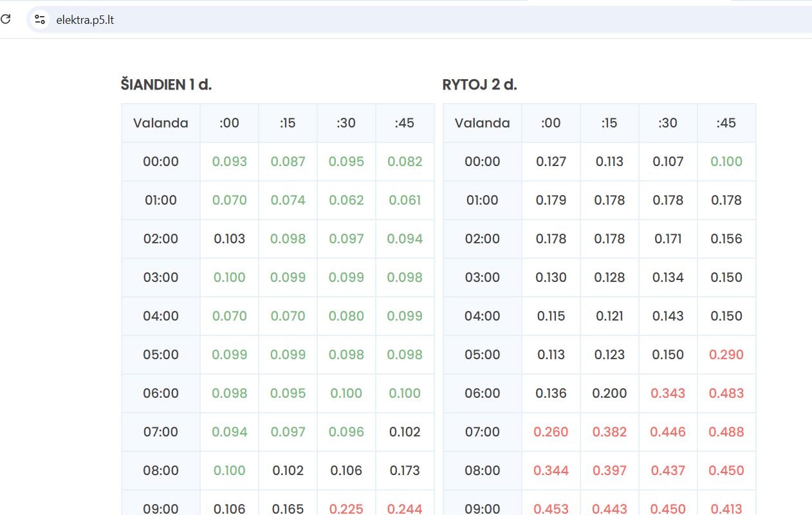812x515 pixels.
Task: Select the 0.127 price cell in tomorrow's table
Action: pyautogui.click(x=551, y=162)
